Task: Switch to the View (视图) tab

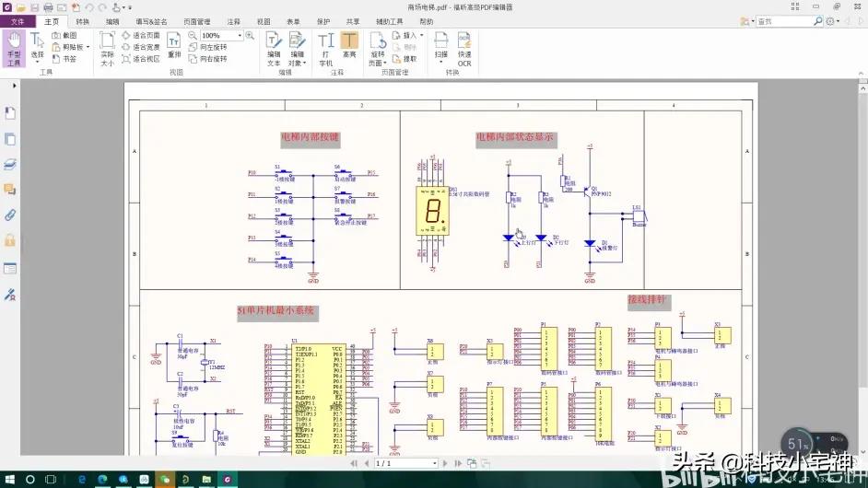Action: coord(264,21)
